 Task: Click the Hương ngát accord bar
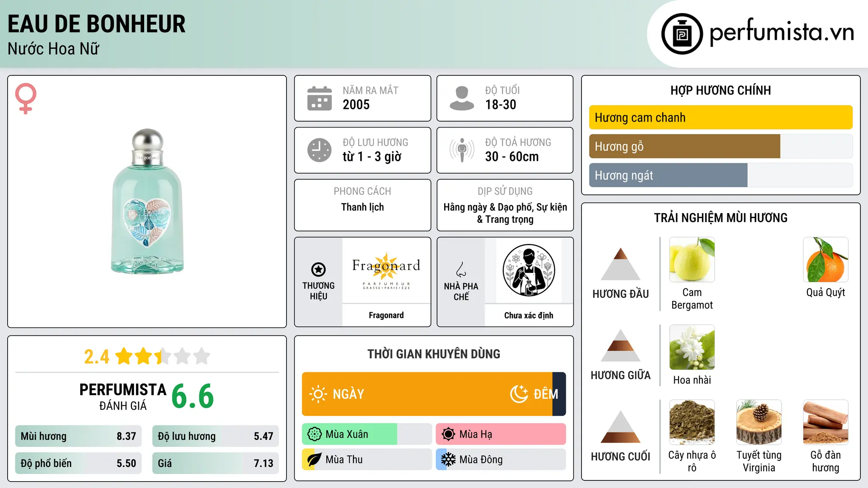tap(721, 175)
